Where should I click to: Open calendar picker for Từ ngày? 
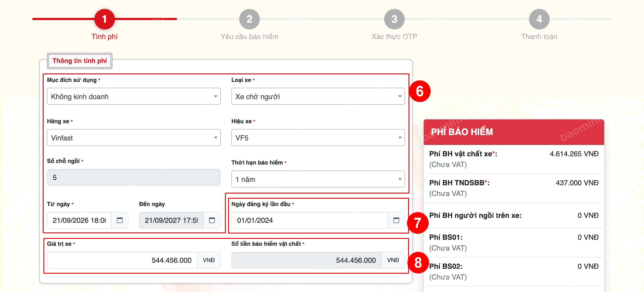tap(120, 220)
